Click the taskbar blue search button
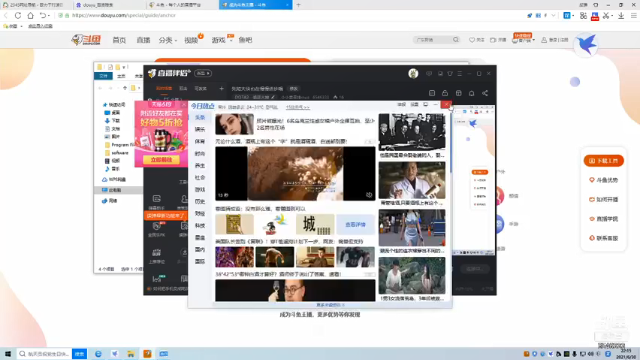 [80, 353]
